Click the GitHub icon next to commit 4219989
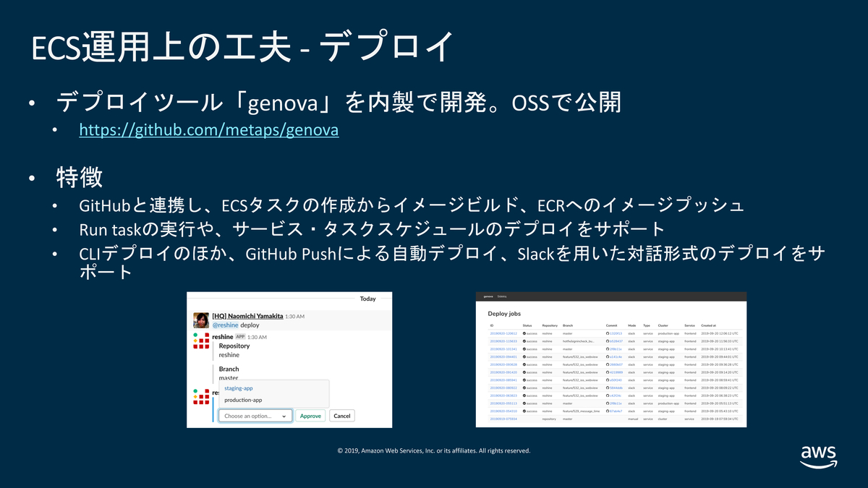 click(608, 372)
